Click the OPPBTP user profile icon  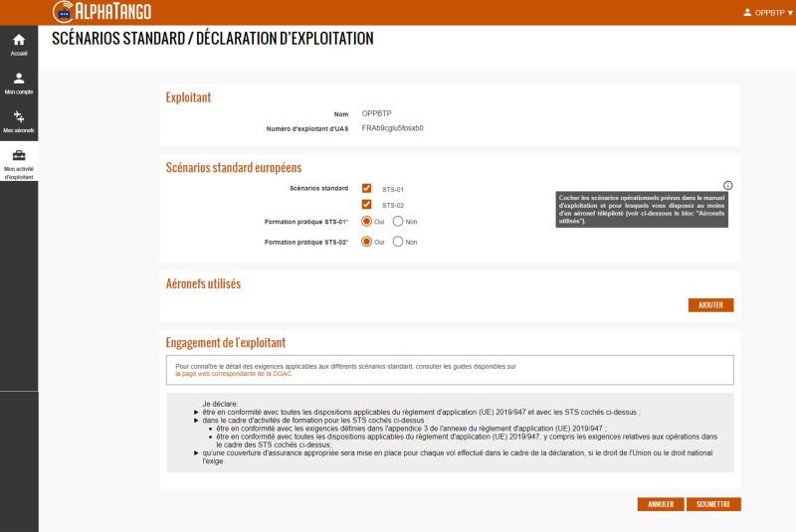point(748,13)
